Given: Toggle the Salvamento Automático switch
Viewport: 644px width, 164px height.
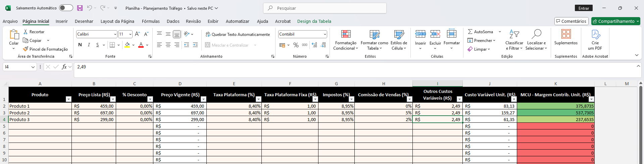Looking at the screenshot, I should click(66, 8).
